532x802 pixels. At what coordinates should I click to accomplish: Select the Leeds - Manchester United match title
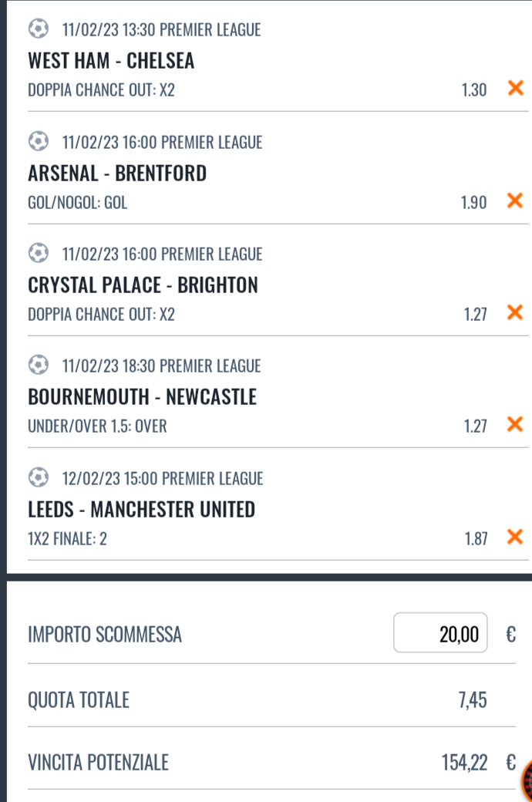click(141, 509)
